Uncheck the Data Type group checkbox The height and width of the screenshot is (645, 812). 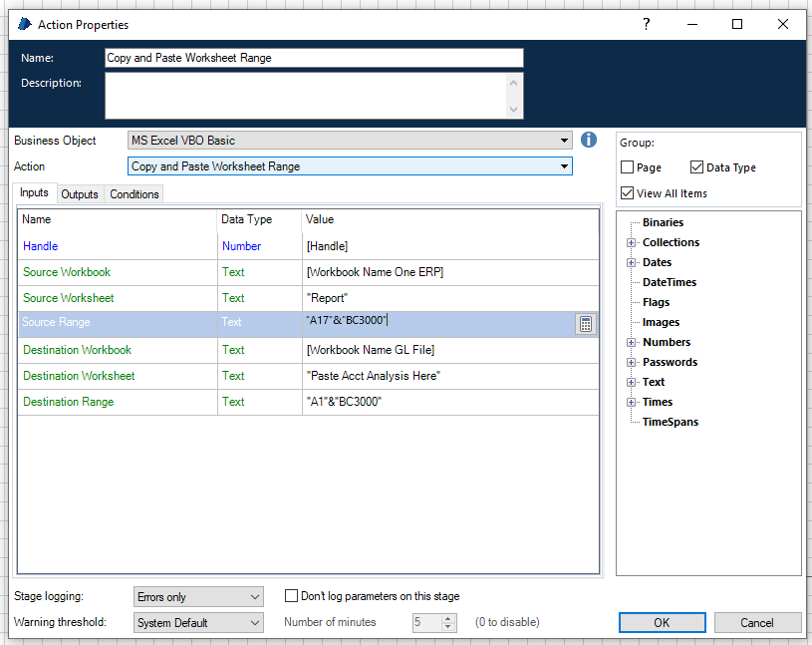click(696, 167)
